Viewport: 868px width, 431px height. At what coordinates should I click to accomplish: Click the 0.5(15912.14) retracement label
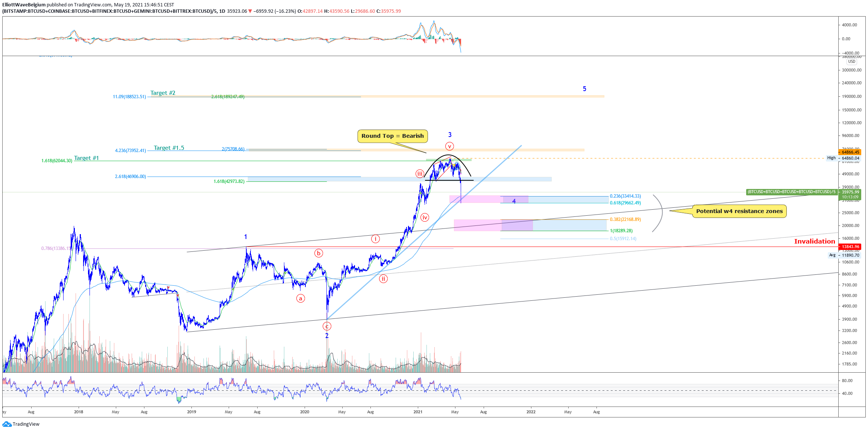(x=623, y=239)
